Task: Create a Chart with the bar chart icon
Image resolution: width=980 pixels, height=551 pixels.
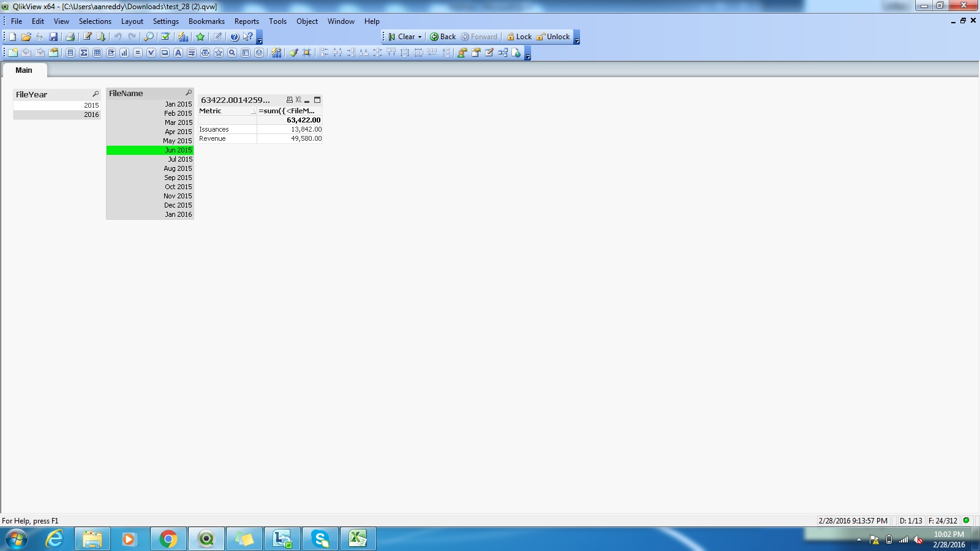Action: tap(124, 53)
